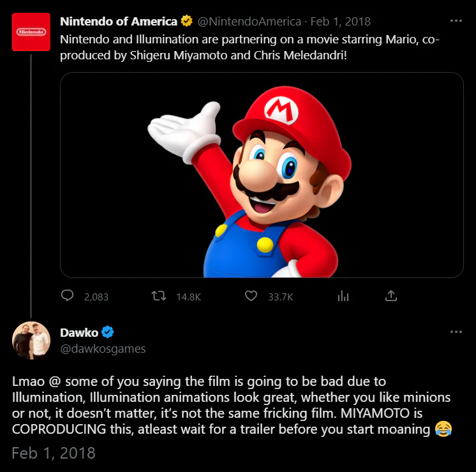Click the Feb 1, 2018 timestamp beside @NintendoAmerica
The image size is (476, 472).
click(x=343, y=22)
